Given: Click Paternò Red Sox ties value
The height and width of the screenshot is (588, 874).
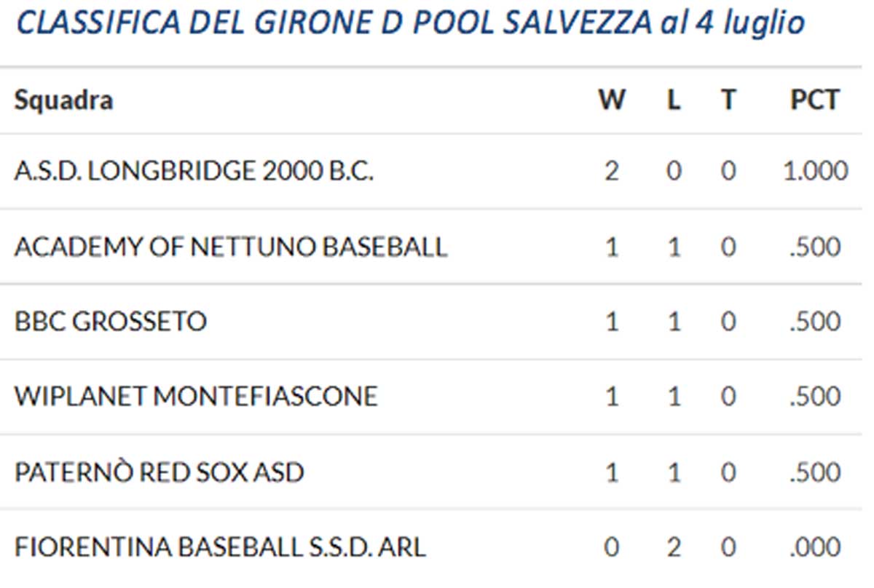Looking at the screenshot, I should coord(728,473).
